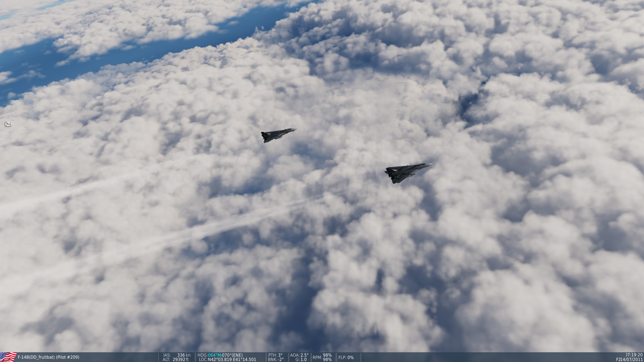Click the cyan 064°M magnetic heading
Image resolution: width=644 pixels, height=362 pixels.
[x=215, y=355]
